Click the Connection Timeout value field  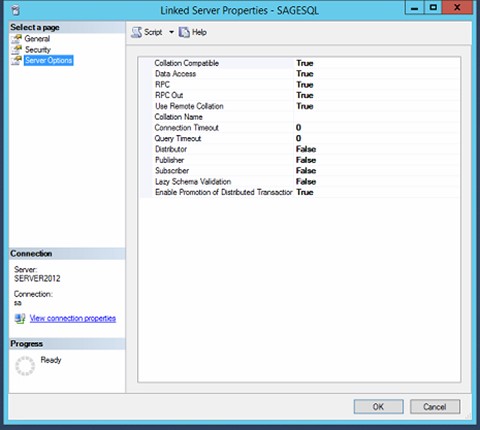pos(377,128)
